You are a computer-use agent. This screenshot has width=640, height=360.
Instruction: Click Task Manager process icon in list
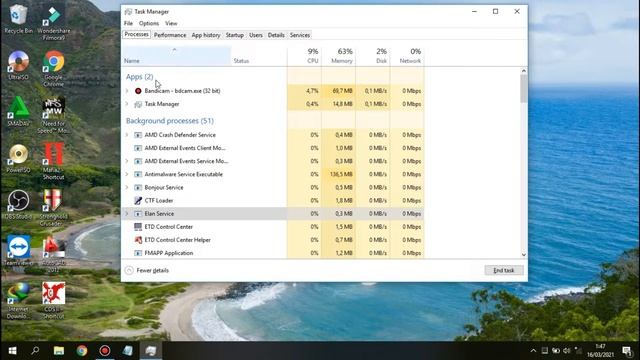coord(138,104)
